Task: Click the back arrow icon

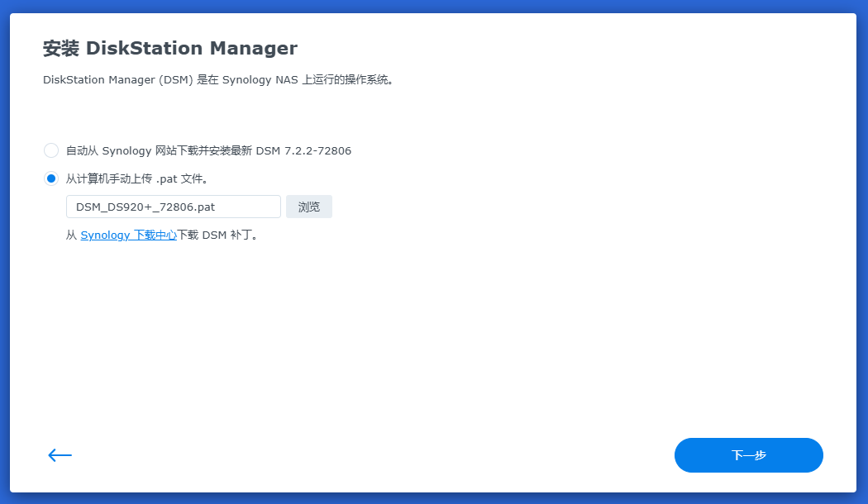Action: [60, 455]
